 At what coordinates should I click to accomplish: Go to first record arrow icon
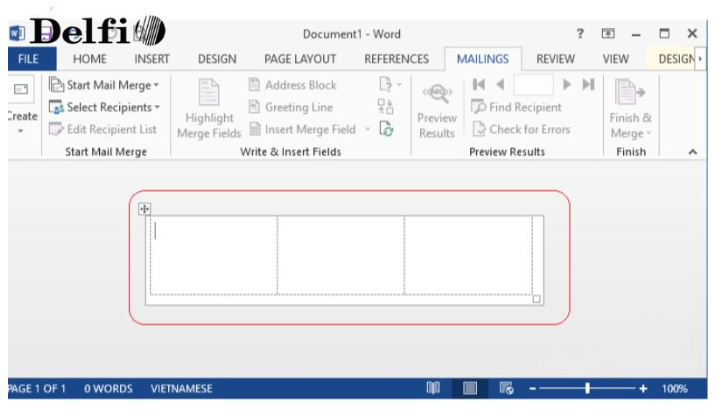coord(479,85)
